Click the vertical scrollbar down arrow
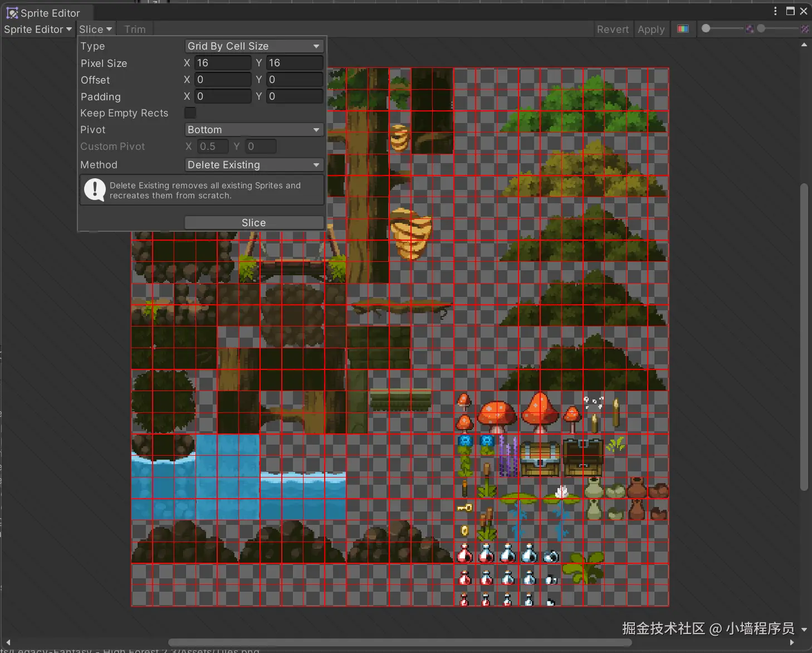The width and height of the screenshot is (812, 653). 804,630
